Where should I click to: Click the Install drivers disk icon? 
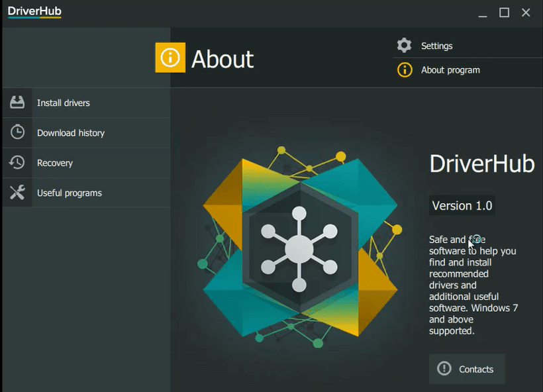(x=17, y=103)
